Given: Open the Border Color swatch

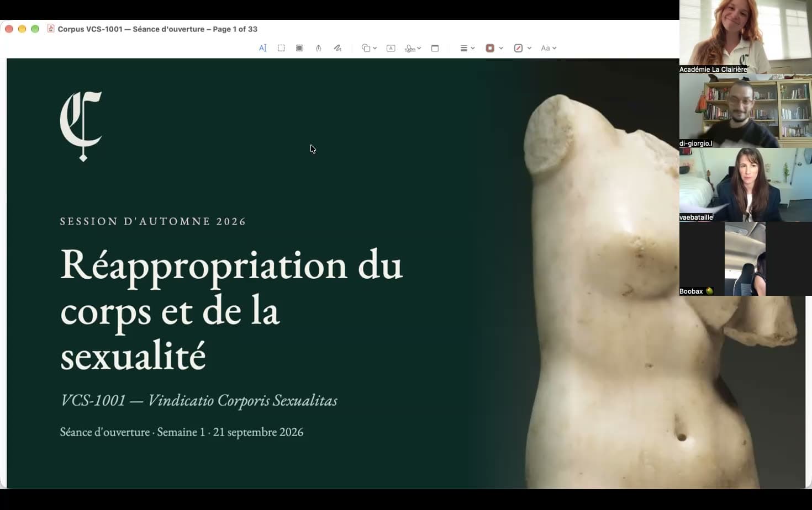Looking at the screenshot, I should (x=494, y=48).
